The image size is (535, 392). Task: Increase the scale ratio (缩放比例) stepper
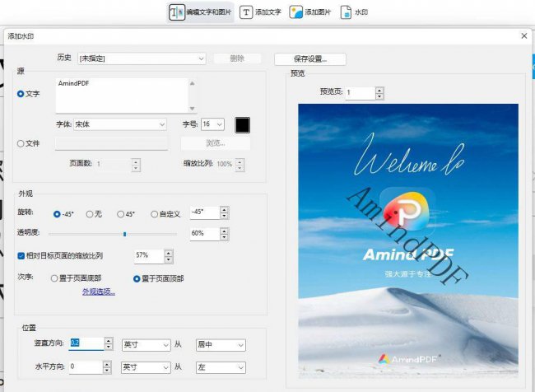pos(240,161)
